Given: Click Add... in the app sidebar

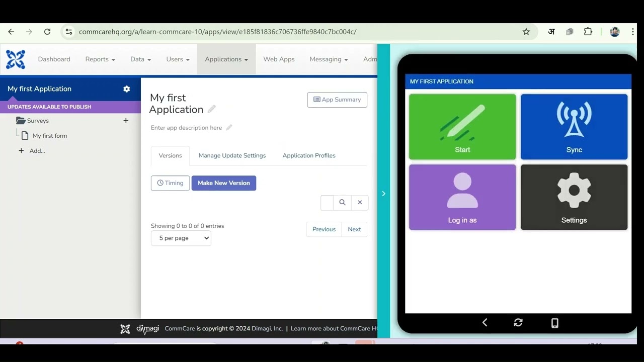Looking at the screenshot, I should (x=37, y=151).
